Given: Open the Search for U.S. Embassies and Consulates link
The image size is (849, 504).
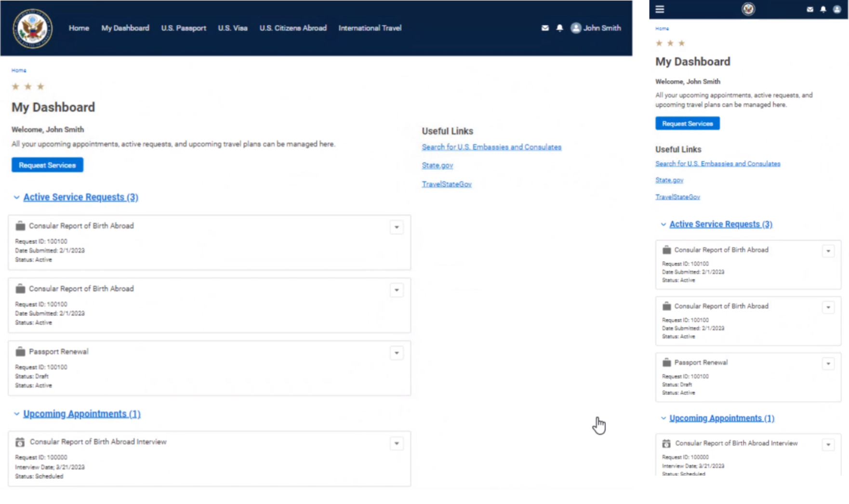Looking at the screenshot, I should click(491, 147).
